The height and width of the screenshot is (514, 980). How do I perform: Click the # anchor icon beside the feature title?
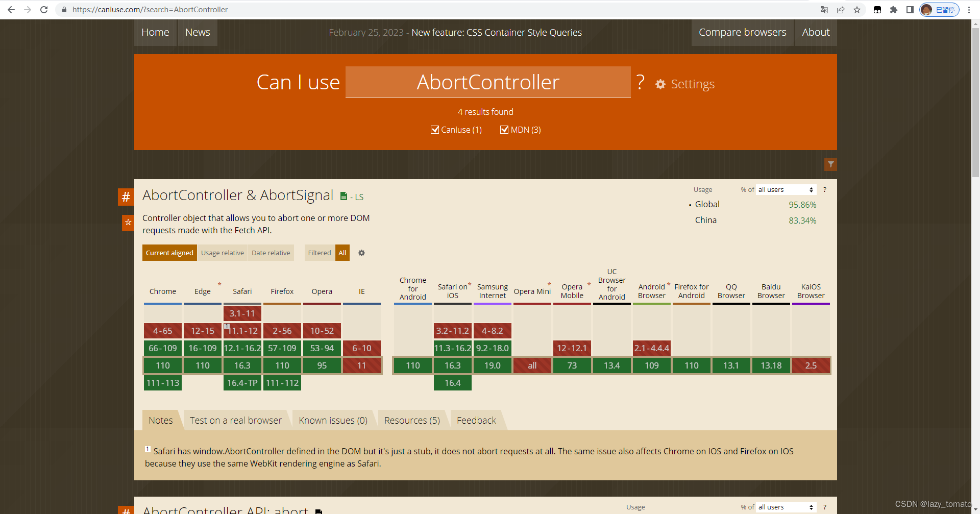coord(126,197)
